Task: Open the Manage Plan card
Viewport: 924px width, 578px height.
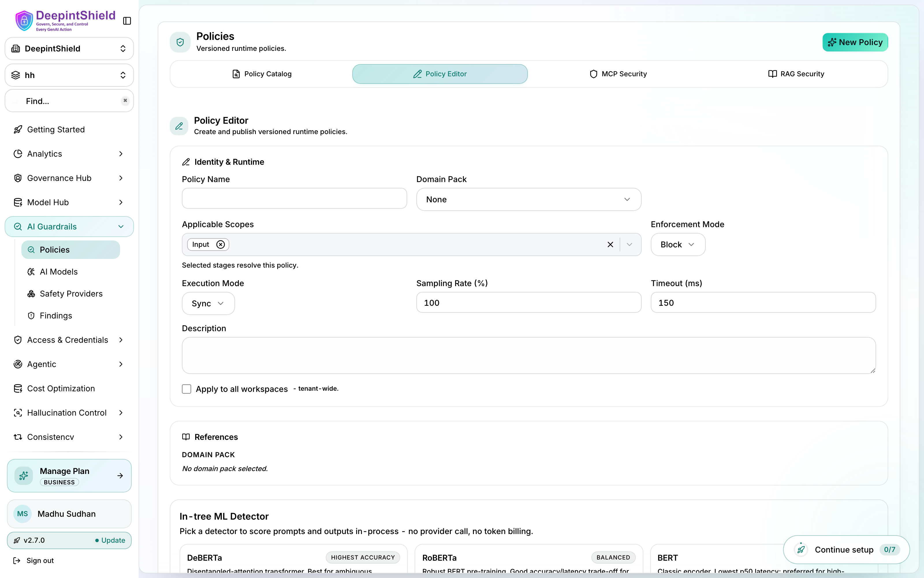Action: click(x=69, y=476)
